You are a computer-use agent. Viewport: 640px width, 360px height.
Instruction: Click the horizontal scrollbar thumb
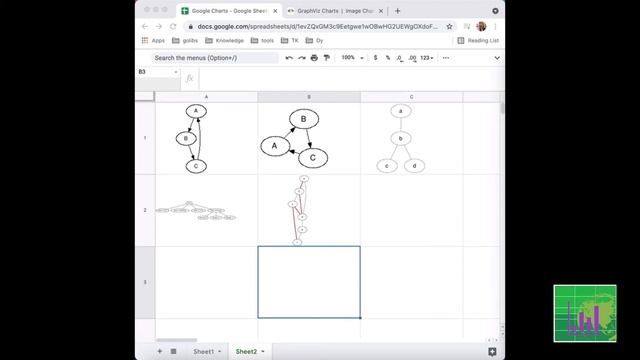[176, 340]
